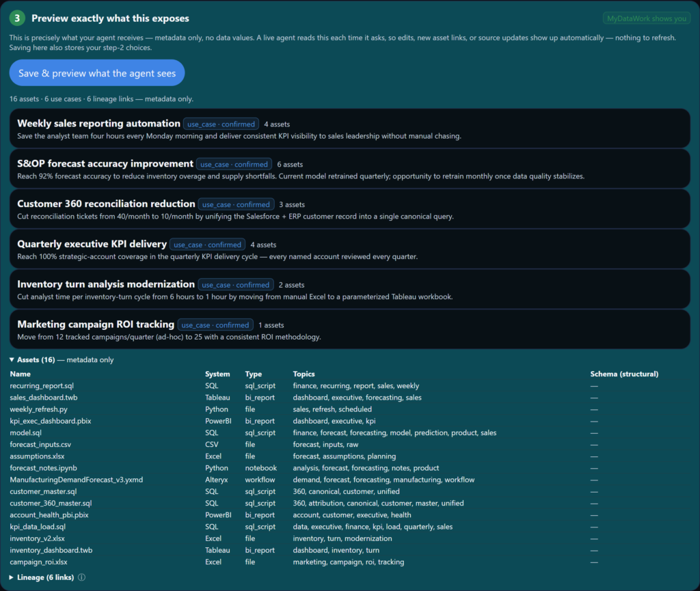
Task: Click topics 'inventory, turn, modernization'
Action: click(342, 538)
